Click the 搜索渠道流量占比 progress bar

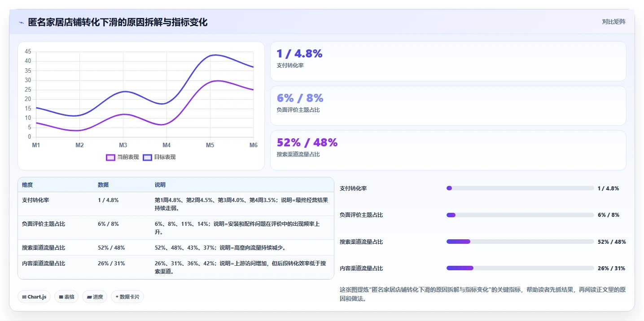520,242
